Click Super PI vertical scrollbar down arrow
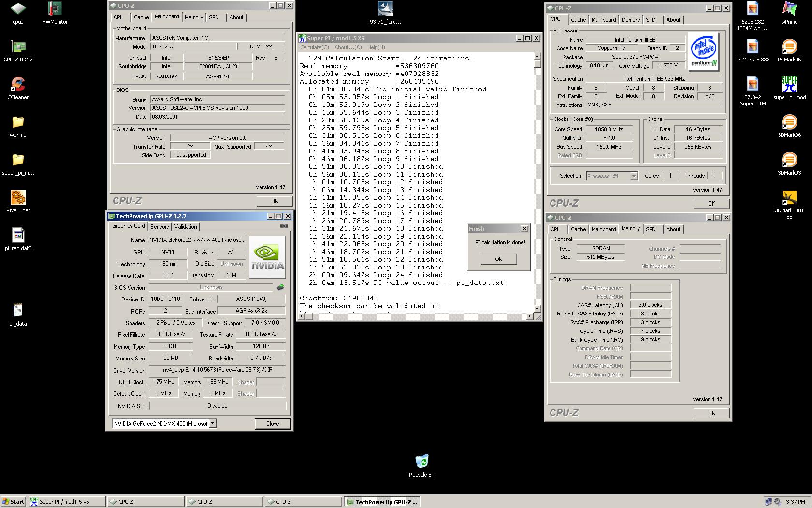The width and height of the screenshot is (812, 508). (537, 308)
